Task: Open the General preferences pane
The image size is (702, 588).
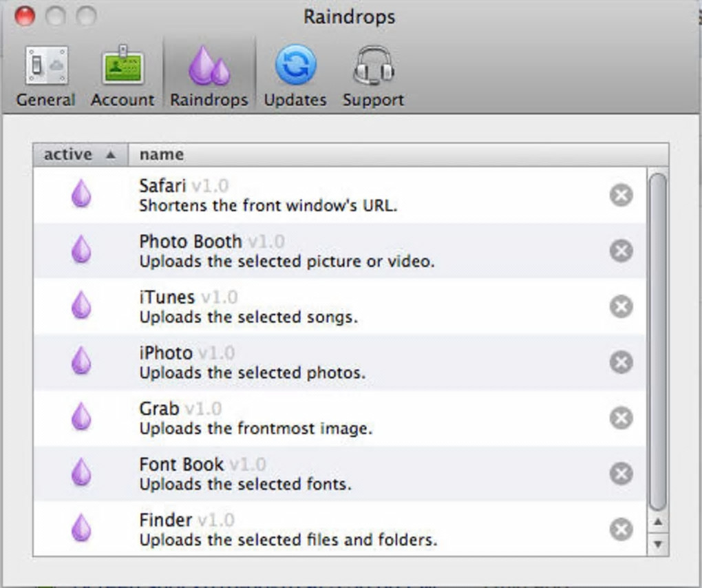Action: pyautogui.click(x=45, y=76)
